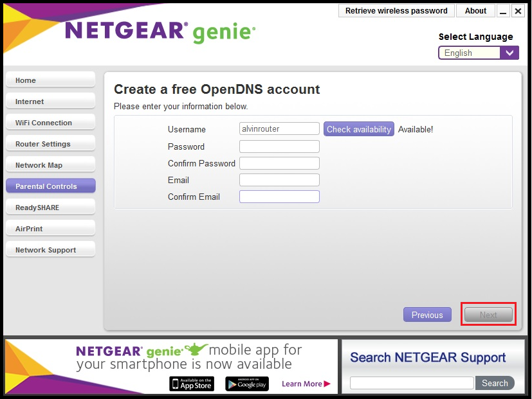Image resolution: width=532 pixels, height=399 pixels.
Task: Open Network Support section
Action: click(51, 250)
